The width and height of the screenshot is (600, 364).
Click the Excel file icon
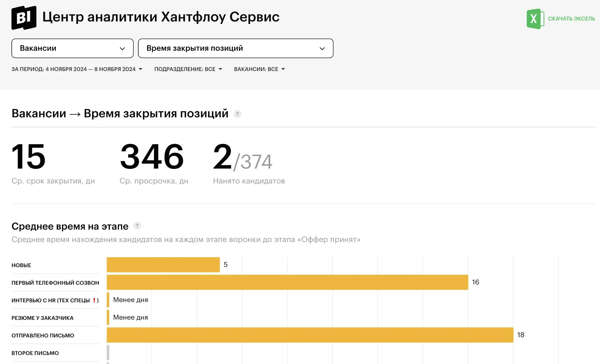point(535,19)
